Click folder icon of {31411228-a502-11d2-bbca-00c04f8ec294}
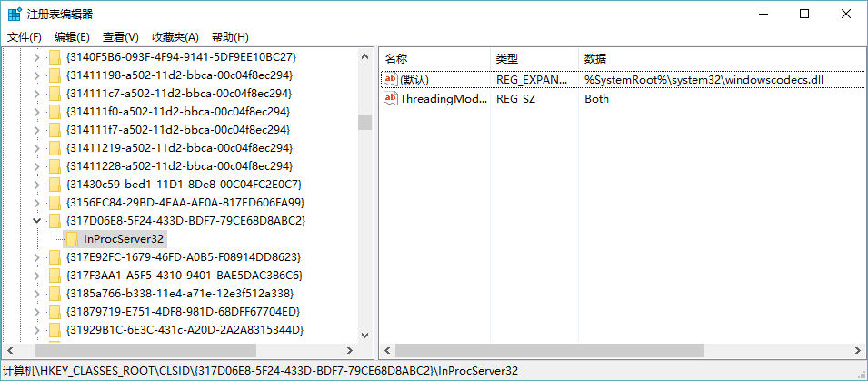Viewport: 868px width, 381px height. click(x=55, y=166)
